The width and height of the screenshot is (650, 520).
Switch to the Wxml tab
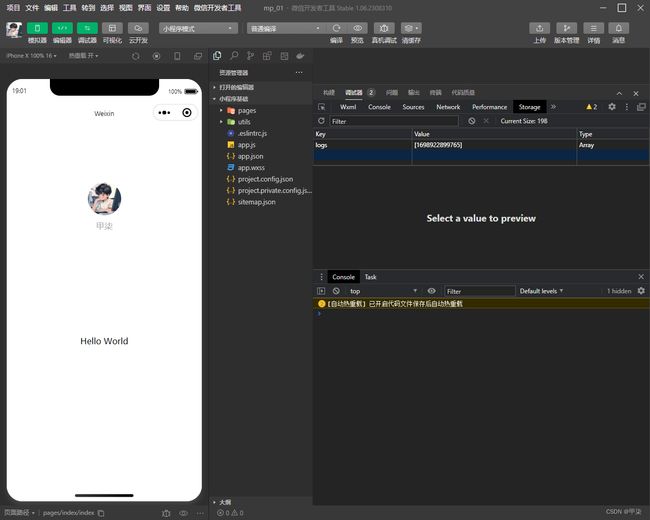pos(348,107)
